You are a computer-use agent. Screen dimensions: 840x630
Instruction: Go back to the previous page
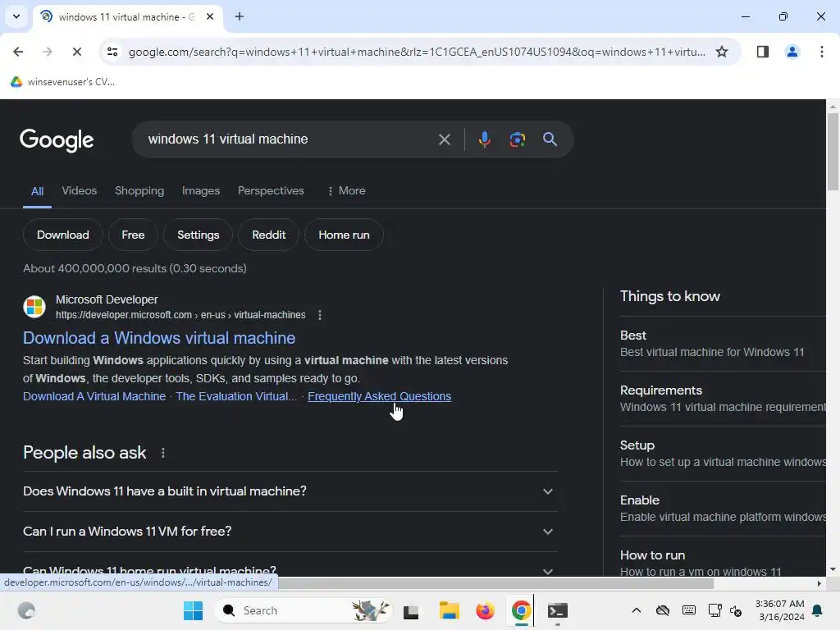pos(18,52)
